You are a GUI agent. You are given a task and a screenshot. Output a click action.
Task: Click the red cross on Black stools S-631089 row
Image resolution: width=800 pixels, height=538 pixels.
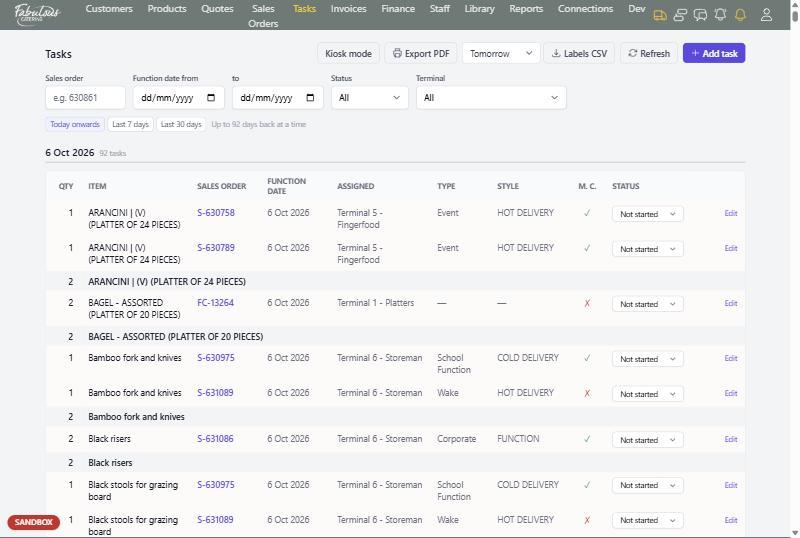point(587,520)
